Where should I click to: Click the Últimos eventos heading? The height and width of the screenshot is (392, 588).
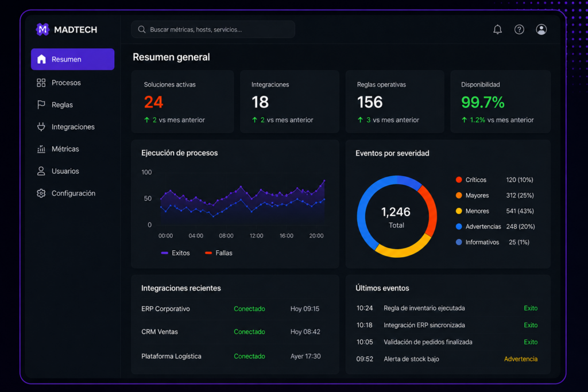pyautogui.click(x=382, y=288)
